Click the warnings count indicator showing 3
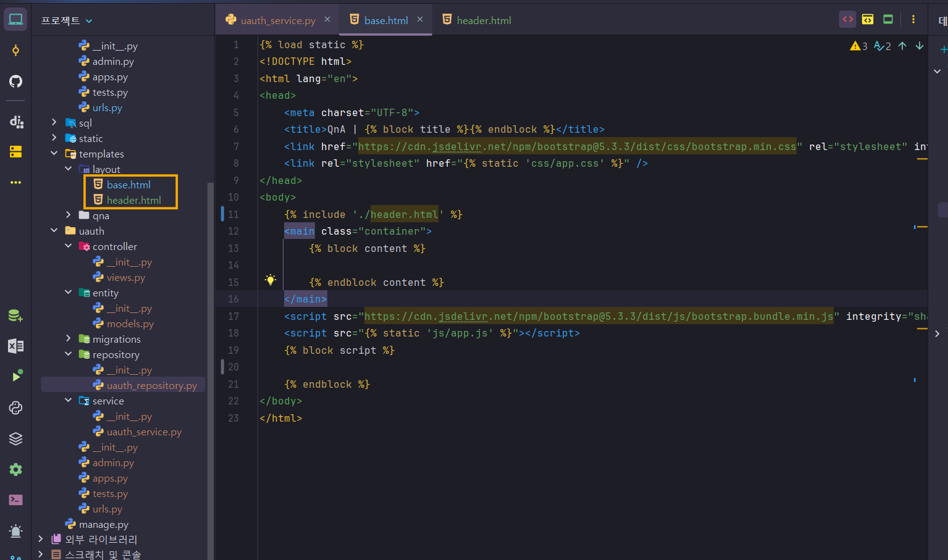Viewport: 948px width, 560px height. [858, 46]
